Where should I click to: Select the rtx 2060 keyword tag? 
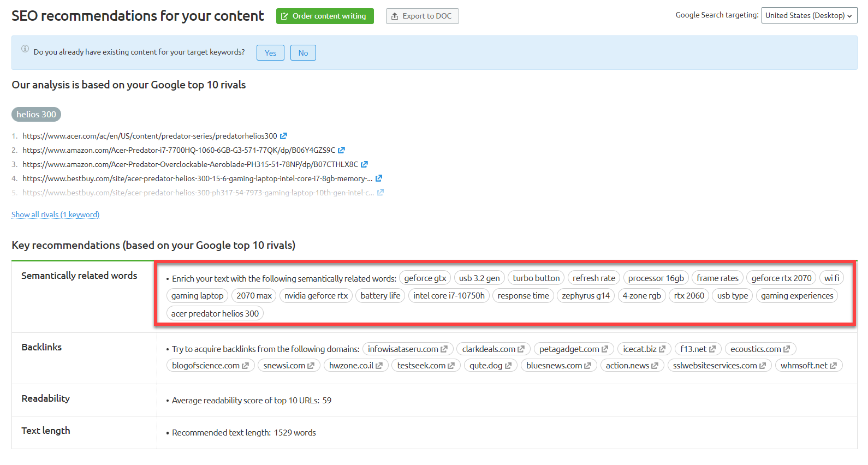tap(689, 296)
